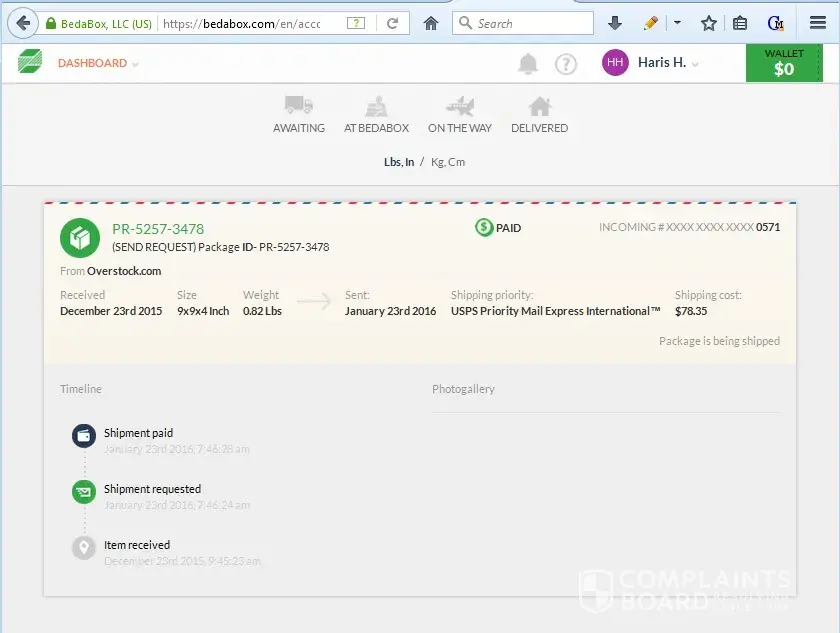Click 'Shipment paid' timeline label
The image size is (840, 633).
tap(138, 433)
